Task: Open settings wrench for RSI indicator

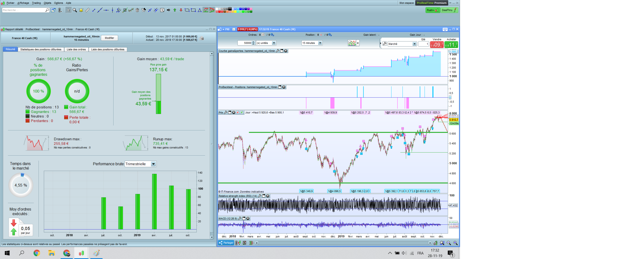Action: click(260, 196)
